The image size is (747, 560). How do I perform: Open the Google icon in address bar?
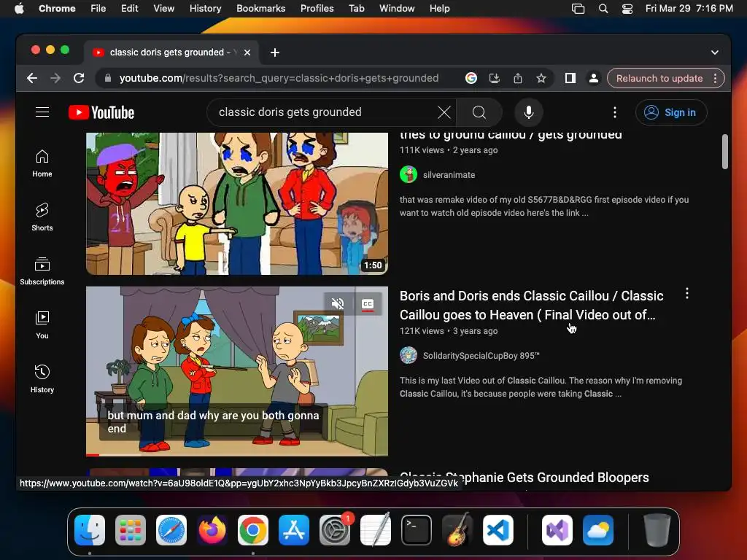tap(471, 78)
